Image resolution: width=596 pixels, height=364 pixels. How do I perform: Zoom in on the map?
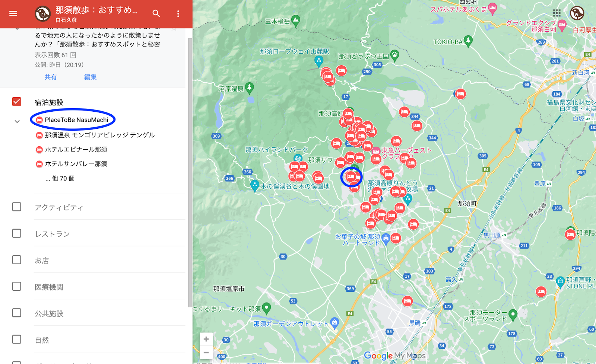(x=206, y=339)
